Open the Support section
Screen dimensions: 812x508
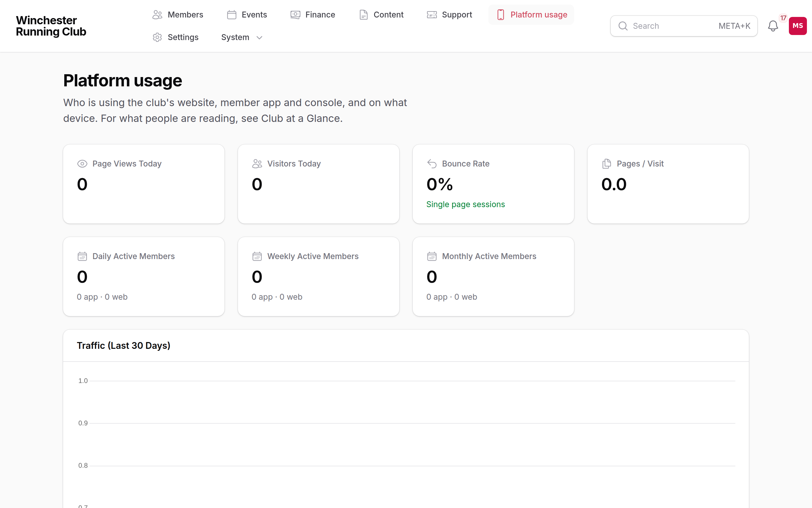[x=449, y=15]
